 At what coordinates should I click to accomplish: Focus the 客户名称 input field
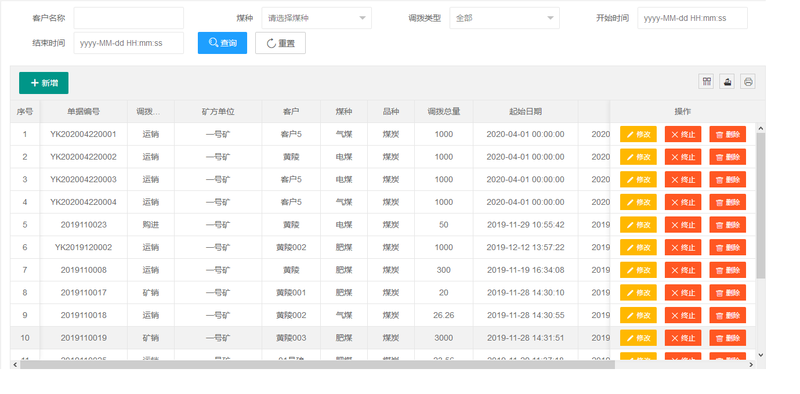click(x=129, y=18)
